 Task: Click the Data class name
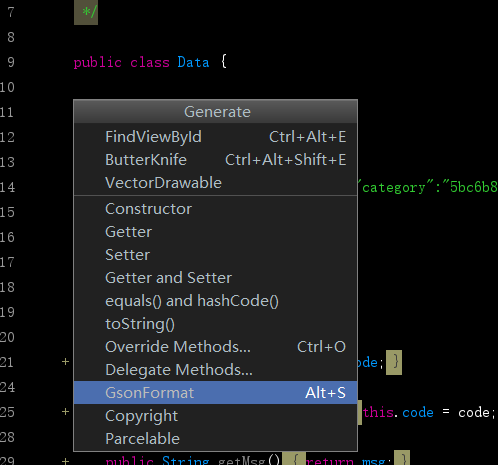click(193, 62)
